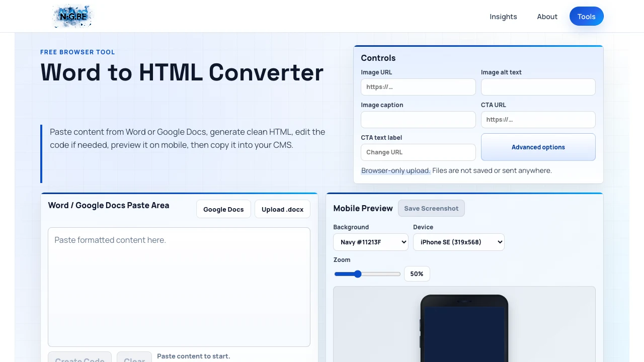This screenshot has width=644, height=362.
Task: Select the Tools nav tab
Action: 587,17
